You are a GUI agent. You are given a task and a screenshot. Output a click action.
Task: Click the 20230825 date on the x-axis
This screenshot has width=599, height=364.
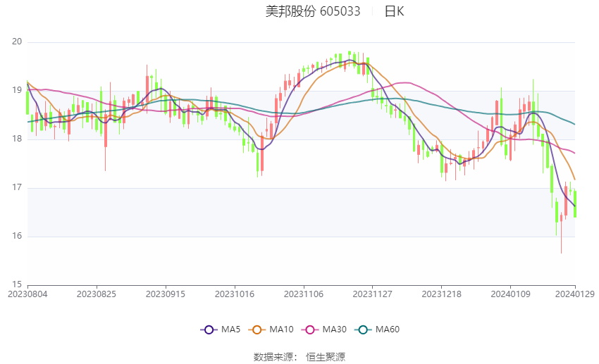[97, 293]
